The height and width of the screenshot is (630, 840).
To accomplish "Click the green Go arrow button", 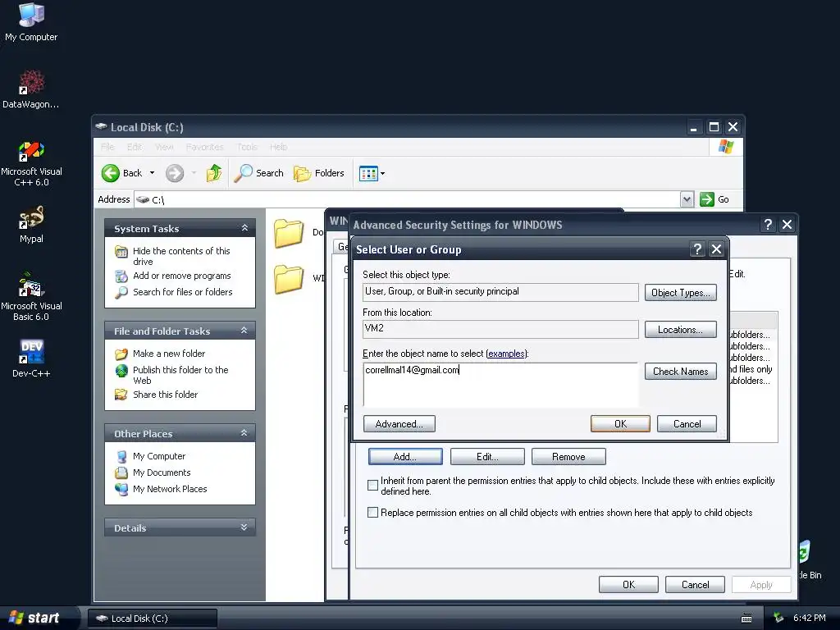I will click(x=707, y=199).
